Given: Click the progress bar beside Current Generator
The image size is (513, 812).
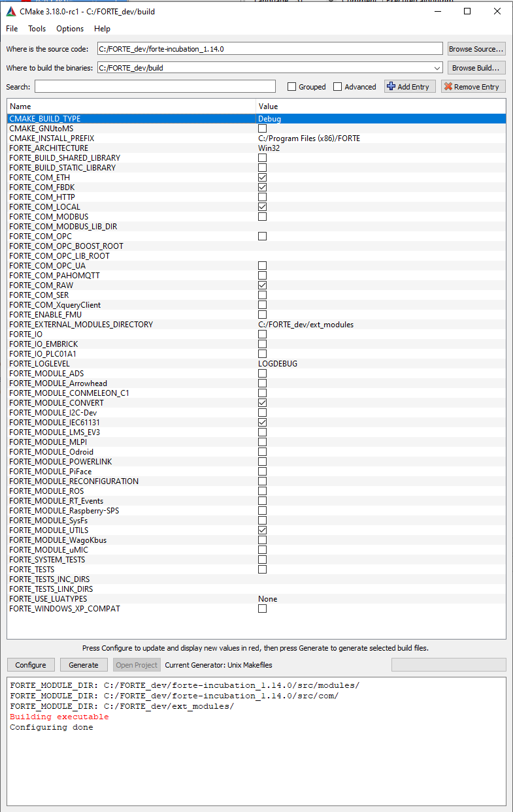Looking at the screenshot, I should point(448,665).
